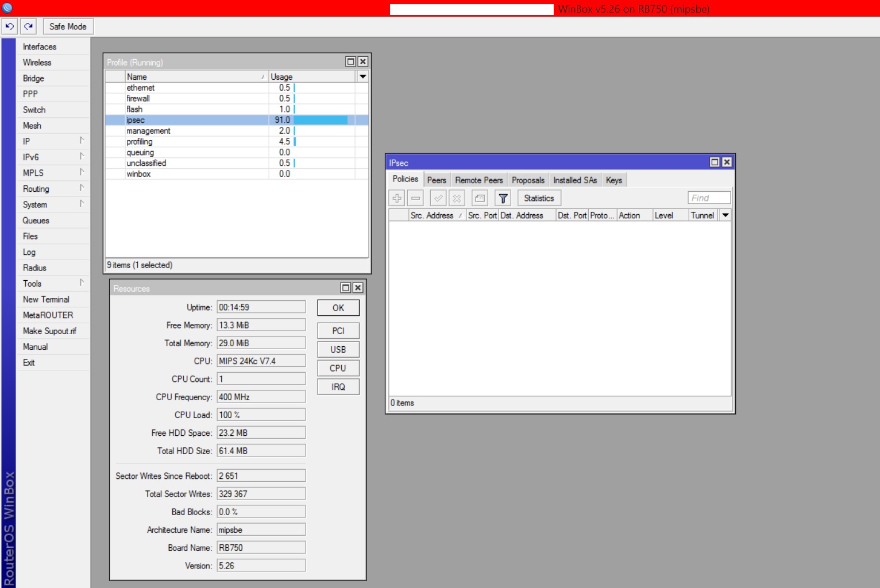Select the Policies tab
Screen dimensions: 880x588
coord(406,179)
